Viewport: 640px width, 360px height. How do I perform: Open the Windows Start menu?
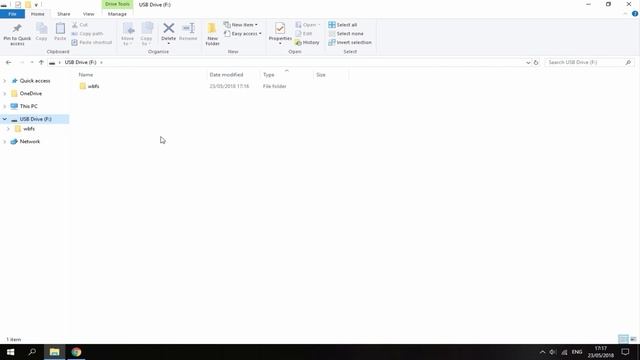[x=11, y=352]
